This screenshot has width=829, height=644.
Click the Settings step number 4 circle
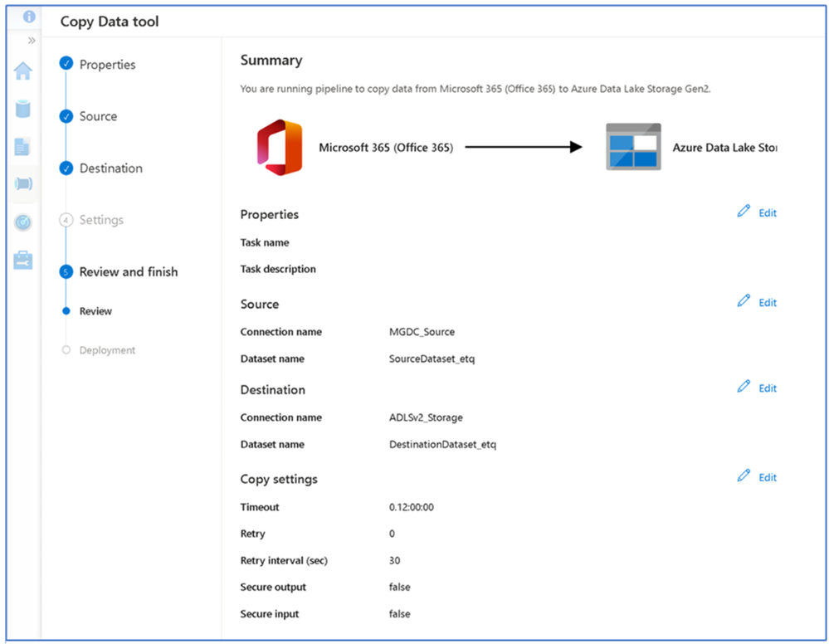click(66, 220)
